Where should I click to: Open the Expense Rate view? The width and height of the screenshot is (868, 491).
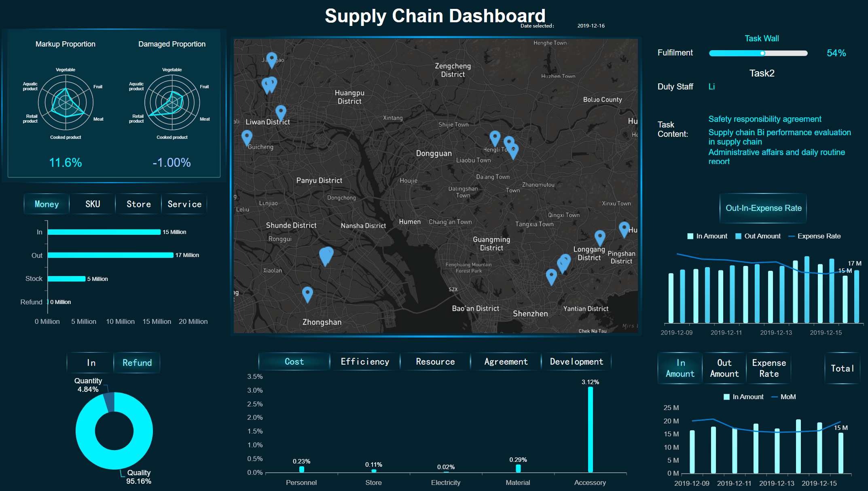[x=768, y=368]
